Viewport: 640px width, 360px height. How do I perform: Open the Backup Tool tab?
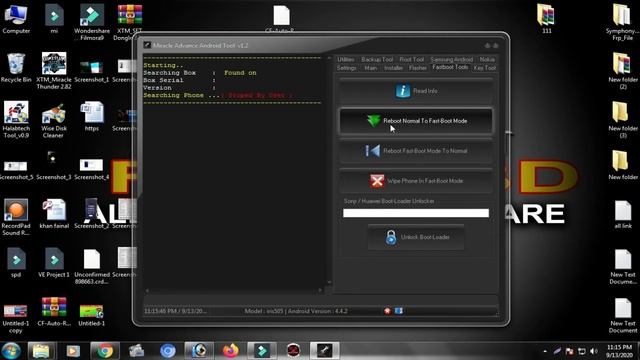377,60
